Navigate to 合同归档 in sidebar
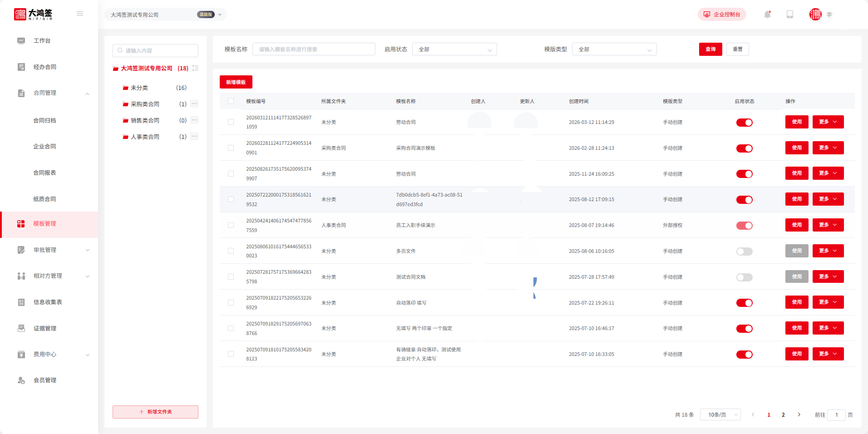868x434 pixels. pos(44,121)
